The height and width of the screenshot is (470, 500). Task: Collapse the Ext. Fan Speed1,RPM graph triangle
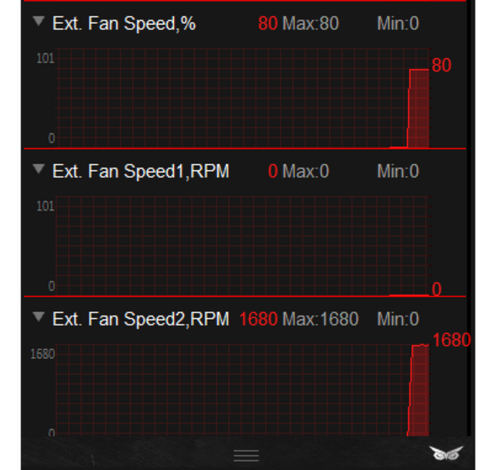click(39, 169)
